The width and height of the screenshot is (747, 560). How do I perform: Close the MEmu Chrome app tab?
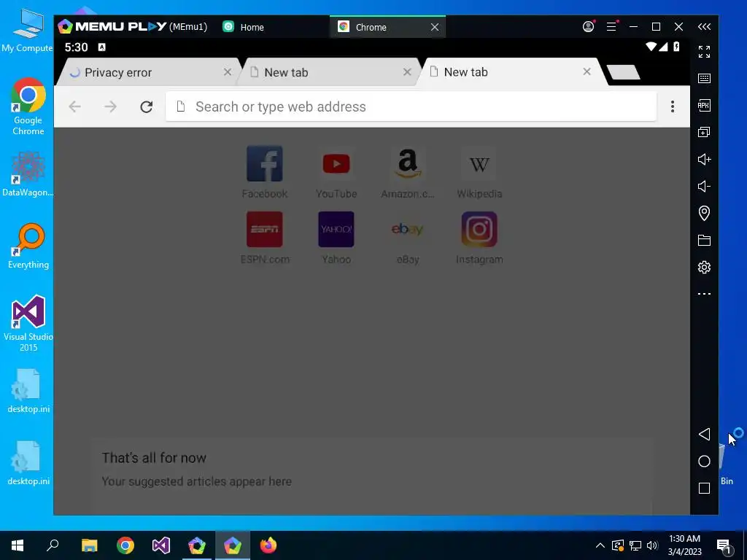(x=435, y=27)
